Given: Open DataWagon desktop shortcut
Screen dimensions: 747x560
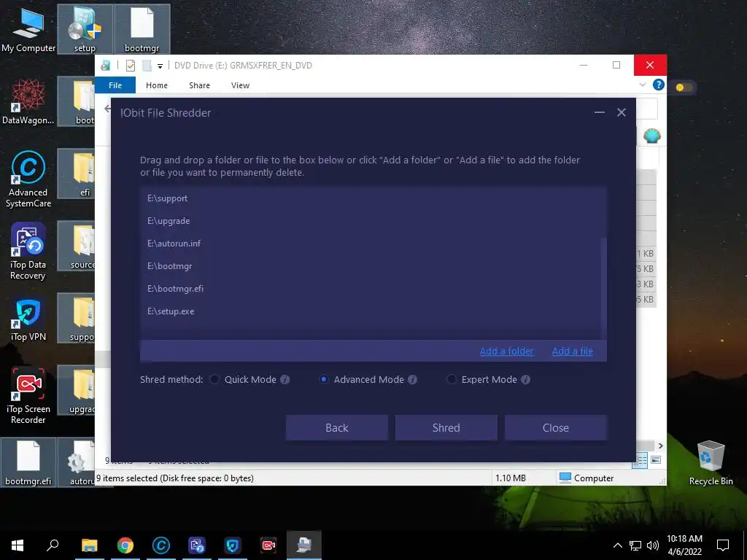Looking at the screenshot, I should [28, 102].
